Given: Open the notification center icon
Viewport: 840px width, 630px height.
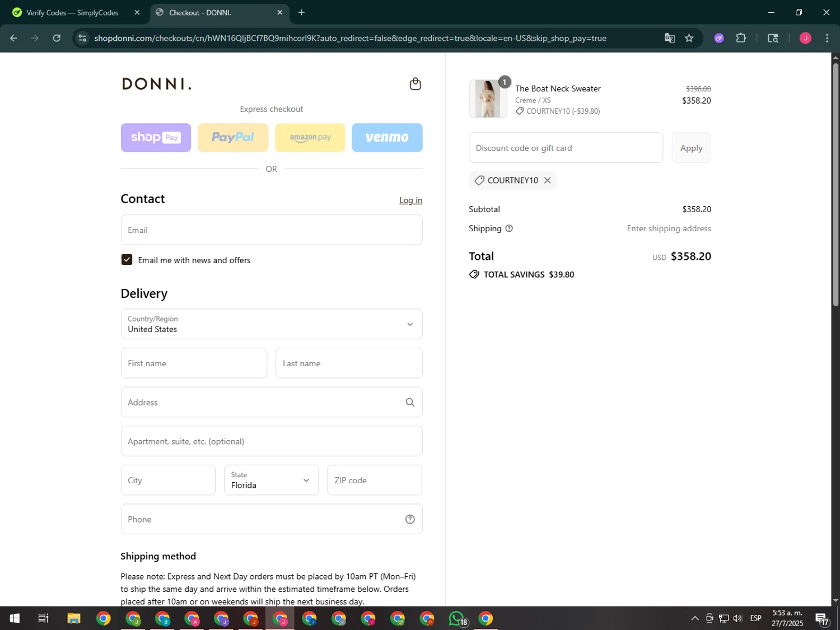Looking at the screenshot, I should pos(822,618).
